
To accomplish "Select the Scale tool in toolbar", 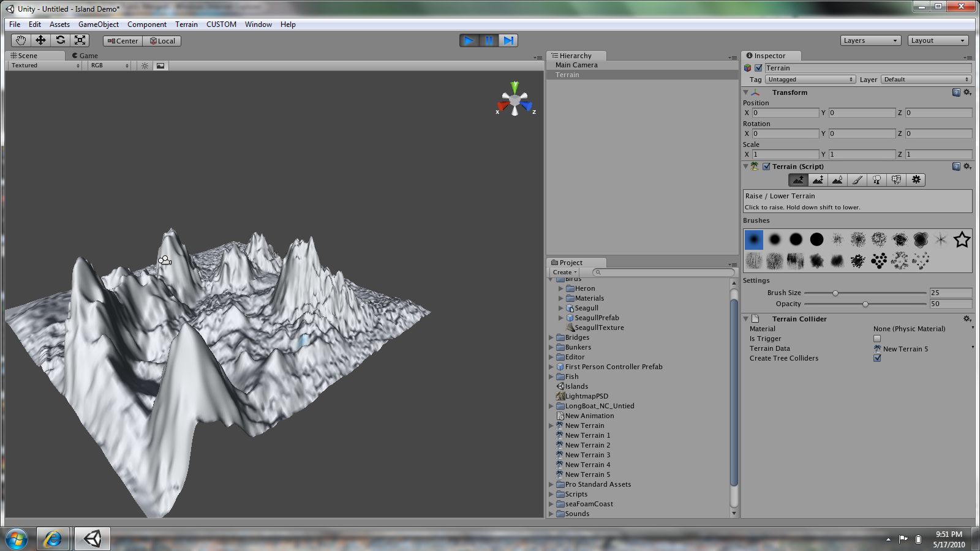I will (80, 40).
